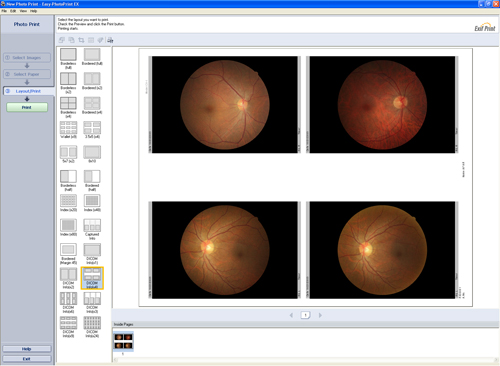
Task: Click the Help button in sidebar
Action: click(x=27, y=349)
